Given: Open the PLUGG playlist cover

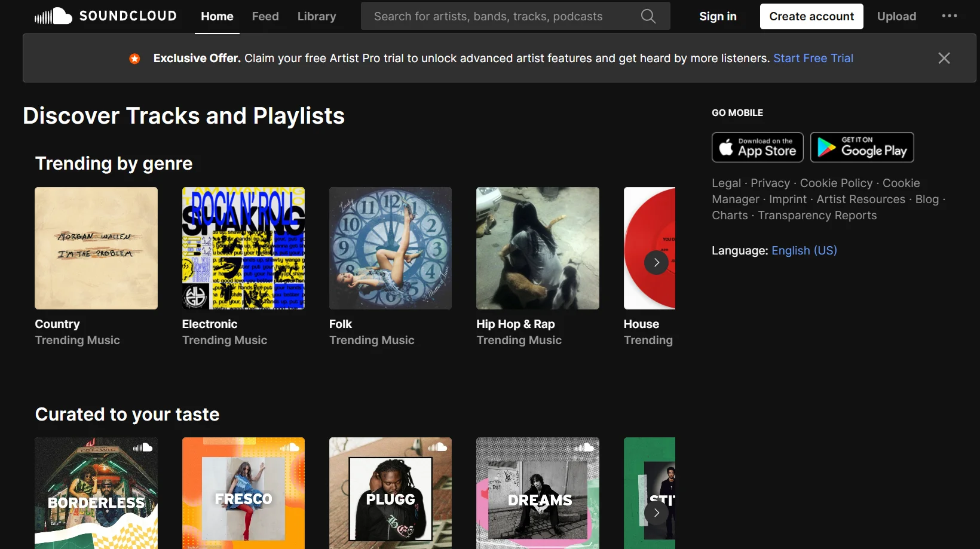Looking at the screenshot, I should 390,493.
